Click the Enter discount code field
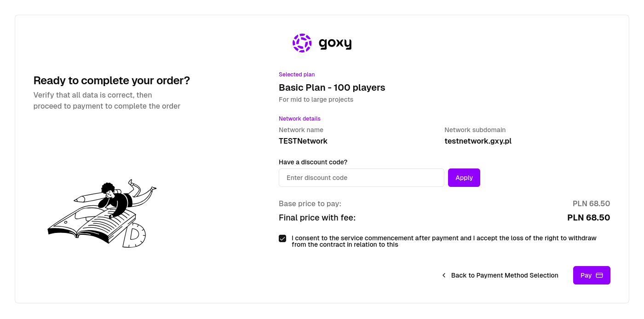The height and width of the screenshot is (319, 644). point(362,178)
